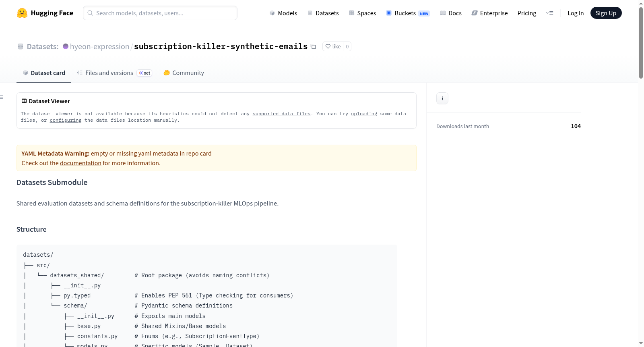The height and width of the screenshot is (347, 644).
Task: Open the documentation link in YAML warning
Action: pyautogui.click(x=80, y=163)
